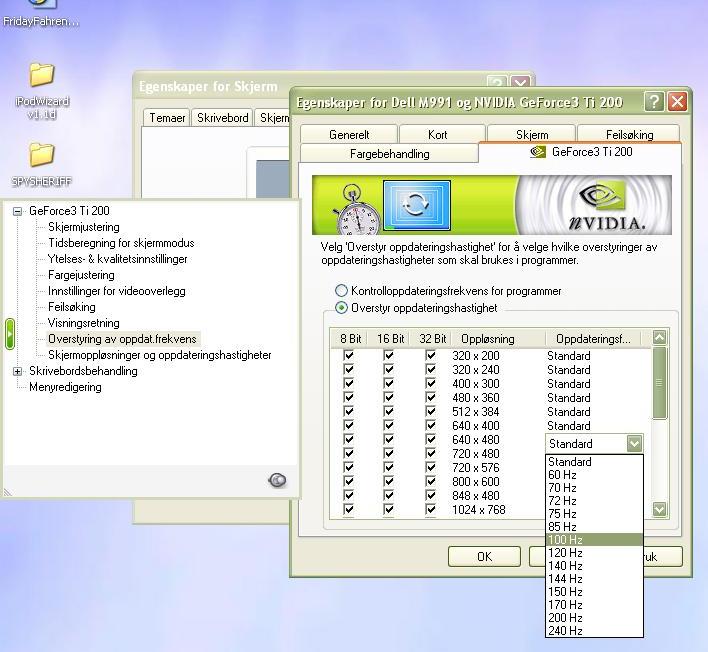The height and width of the screenshot is (652, 708).
Task: Click the help question mark button
Action: 654,102
